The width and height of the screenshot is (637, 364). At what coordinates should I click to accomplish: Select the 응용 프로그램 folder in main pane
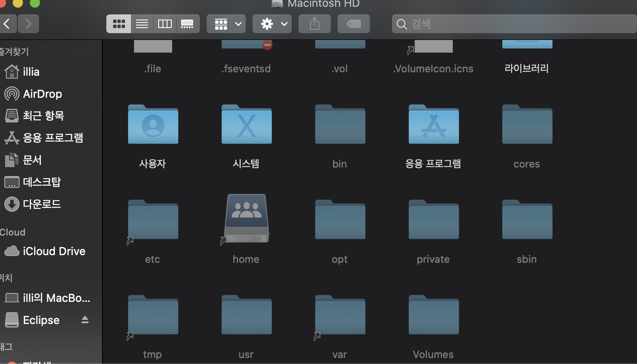coord(434,124)
